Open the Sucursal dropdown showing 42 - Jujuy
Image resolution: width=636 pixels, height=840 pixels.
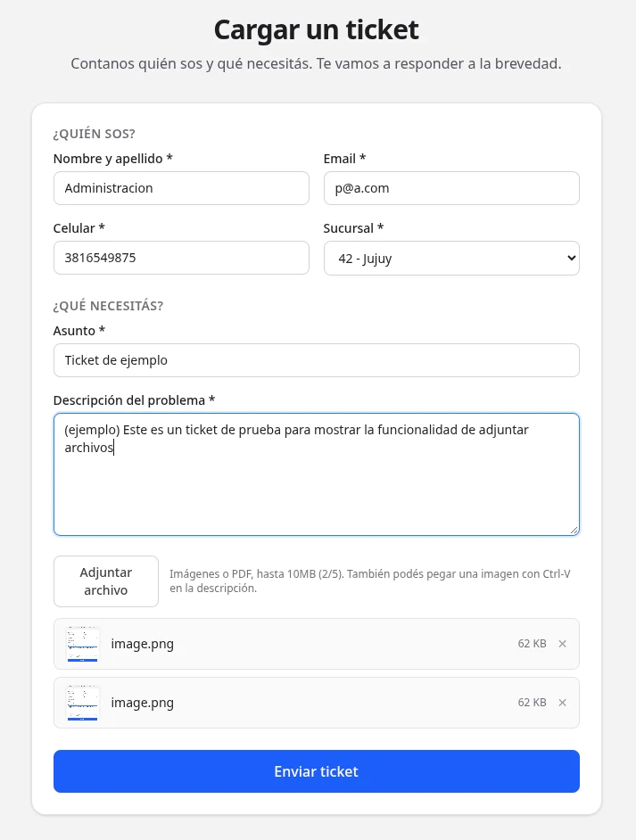451,259
